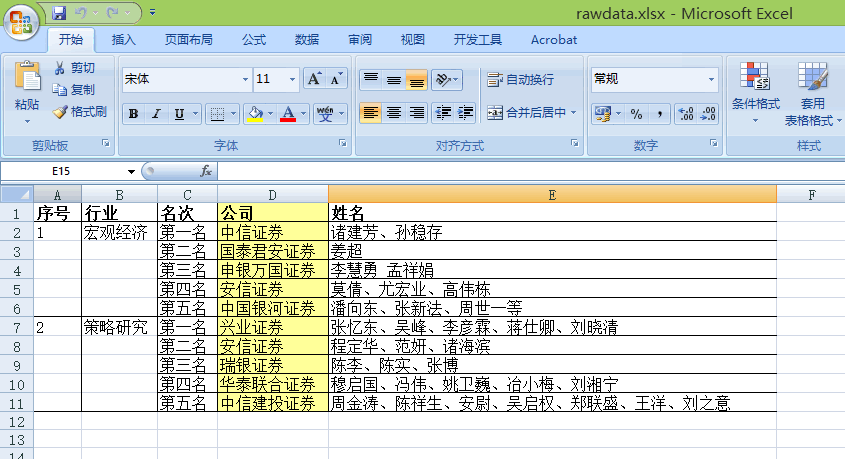Switch to the 公式 tab
The height and width of the screenshot is (459, 845).
click(254, 40)
